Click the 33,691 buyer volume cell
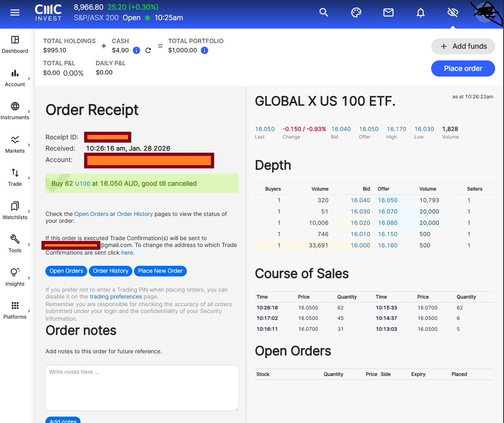The image size is (504, 423). click(318, 245)
